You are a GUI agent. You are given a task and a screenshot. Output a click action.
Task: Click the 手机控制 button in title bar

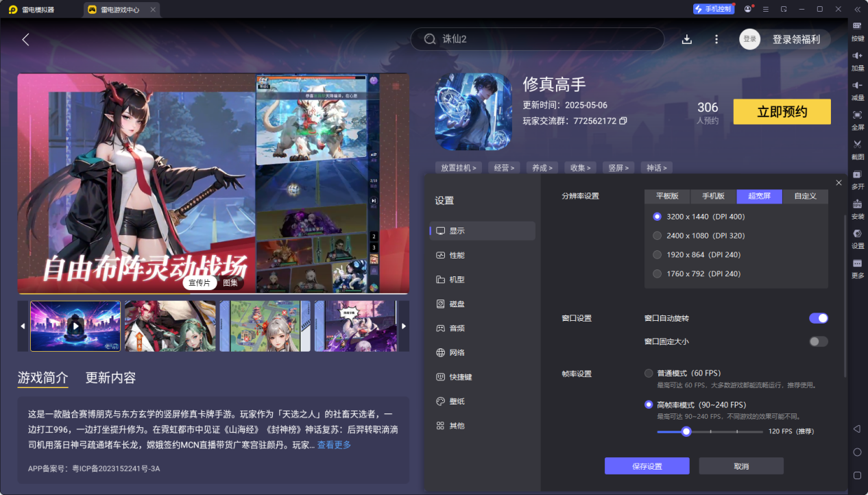(x=713, y=9)
